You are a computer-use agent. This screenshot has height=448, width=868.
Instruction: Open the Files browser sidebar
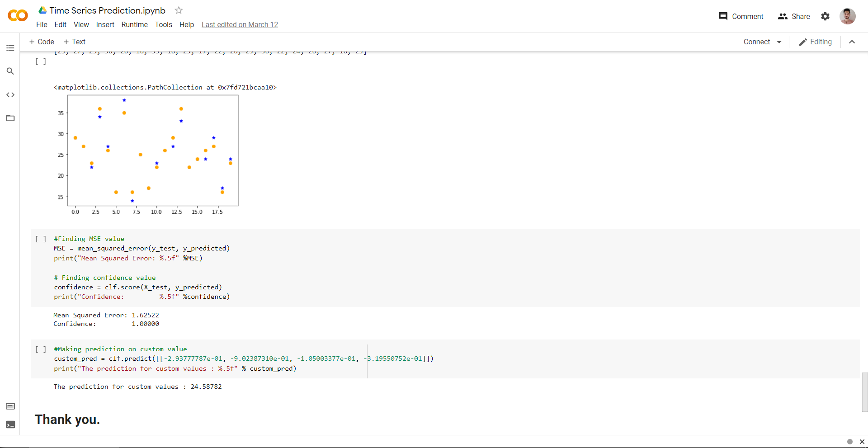(x=10, y=118)
